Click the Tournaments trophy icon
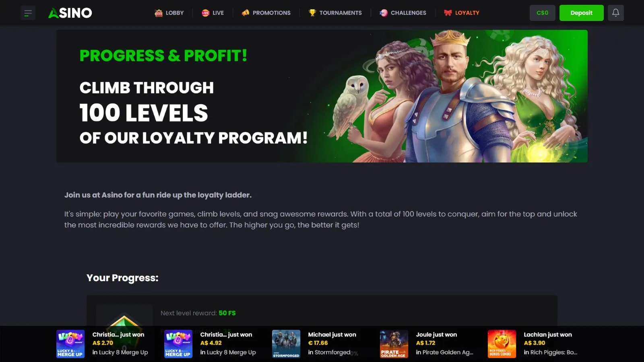This screenshot has width=644, height=362. (x=312, y=13)
